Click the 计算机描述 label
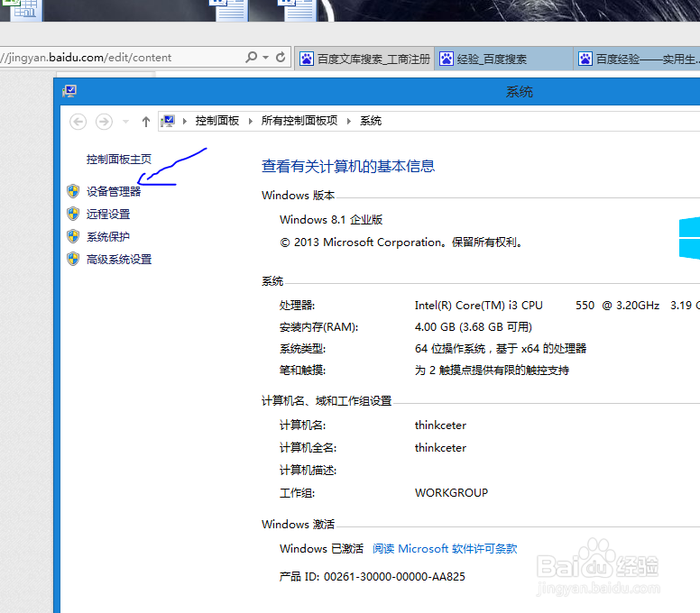Image resolution: width=700 pixels, height=613 pixels. tap(308, 471)
